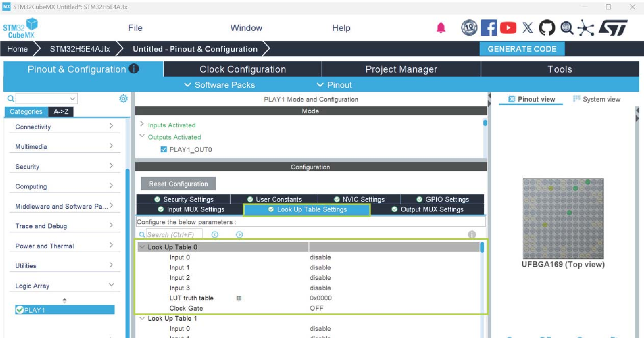This screenshot has width=644, height=338.
Task: Click the LUT truth table value 0x0000
Action: click(321, 298)
